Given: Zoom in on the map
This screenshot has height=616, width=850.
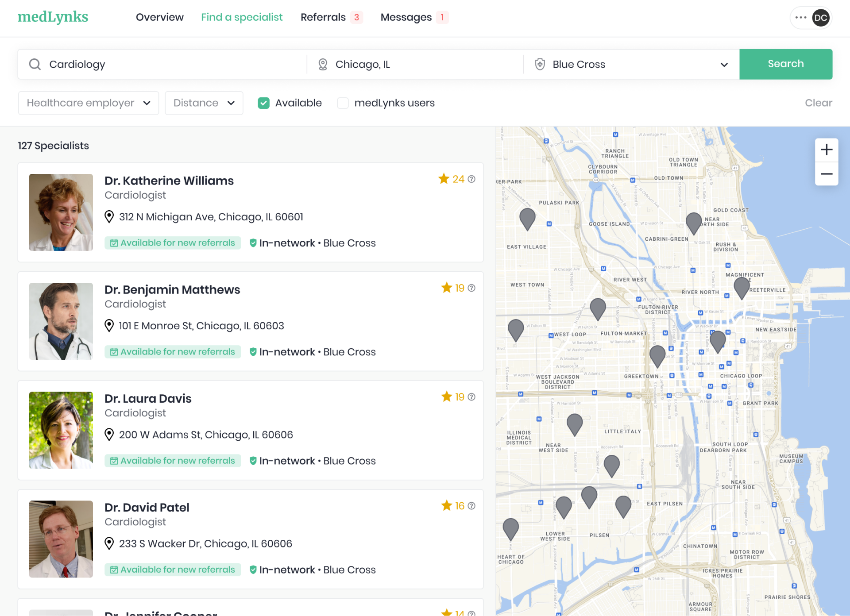Looking at the screenshot, I should click(827, 150).
